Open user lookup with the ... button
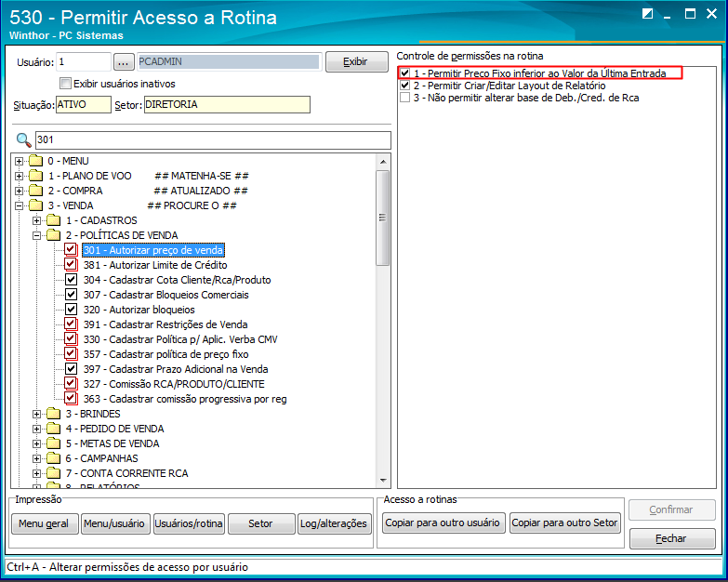Viewport: 728px width, 582px height. point(124,61)
